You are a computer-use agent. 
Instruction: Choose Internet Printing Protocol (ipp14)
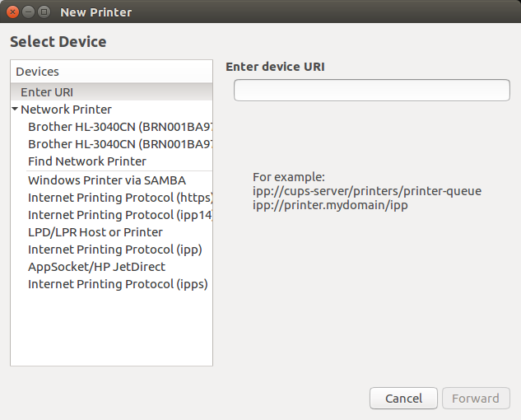120,215
